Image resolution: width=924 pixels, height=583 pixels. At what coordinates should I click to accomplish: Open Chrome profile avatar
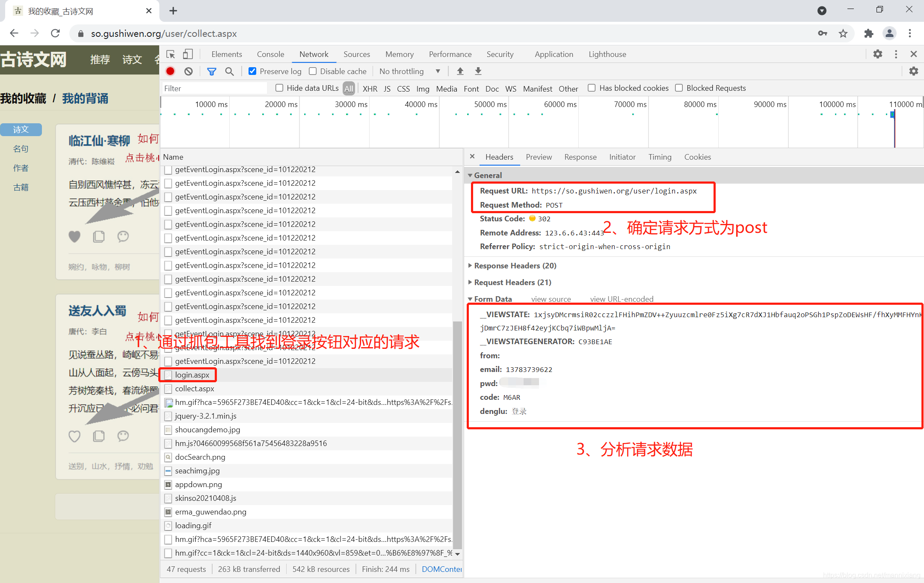889,33
